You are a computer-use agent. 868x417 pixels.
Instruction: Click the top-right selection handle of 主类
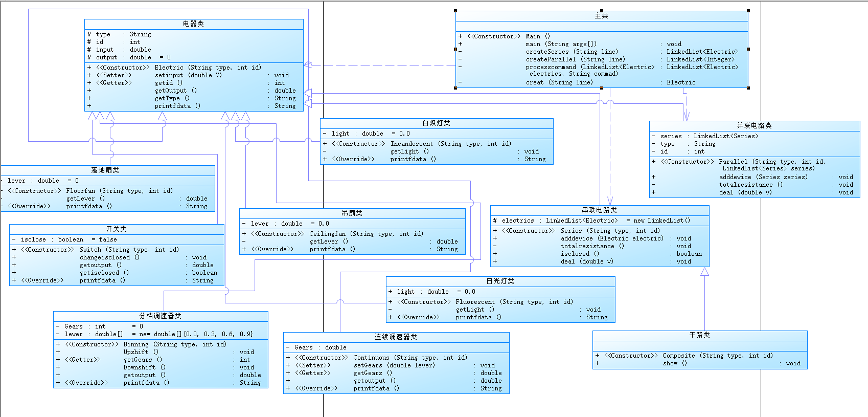(748, 11)
